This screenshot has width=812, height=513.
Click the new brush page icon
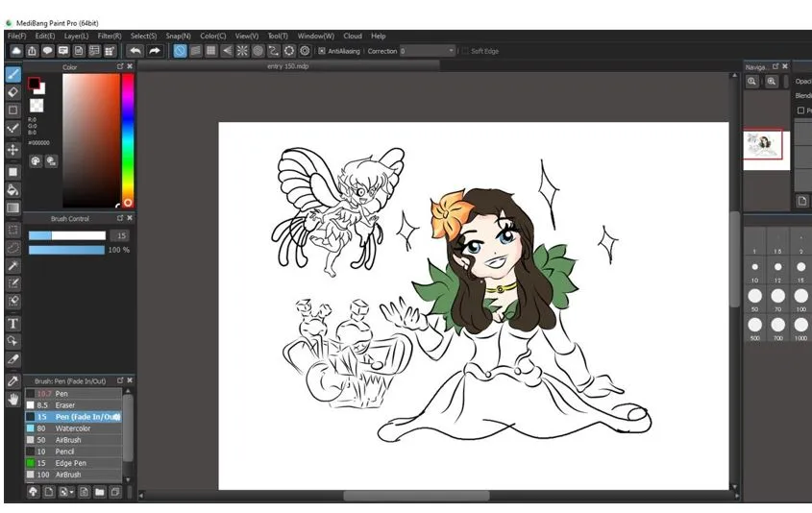(49, 492)
